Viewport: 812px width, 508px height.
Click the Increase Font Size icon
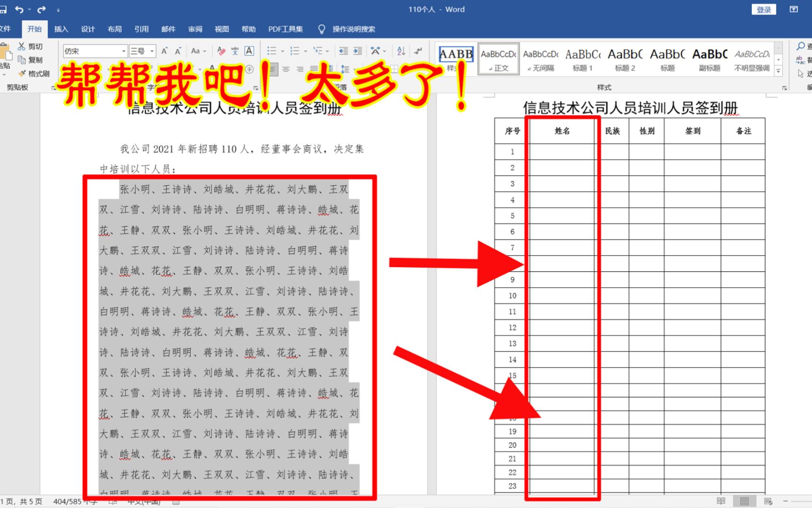point(164,51)
